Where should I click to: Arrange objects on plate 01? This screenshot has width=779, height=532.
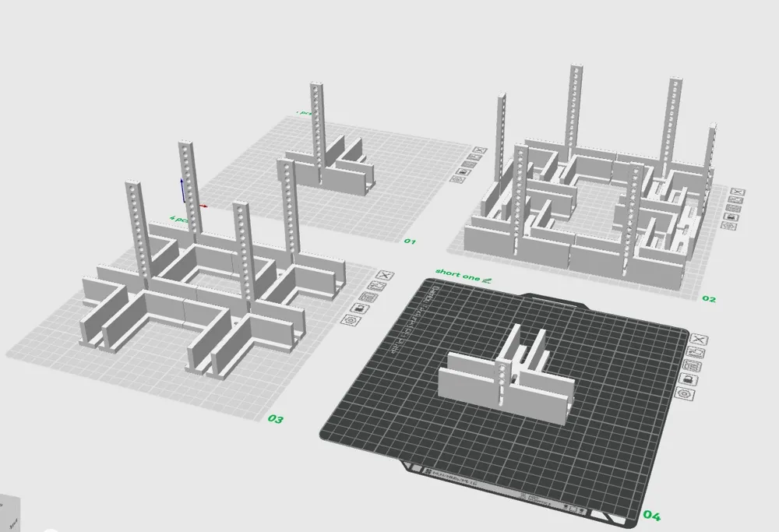click(468, 164)
